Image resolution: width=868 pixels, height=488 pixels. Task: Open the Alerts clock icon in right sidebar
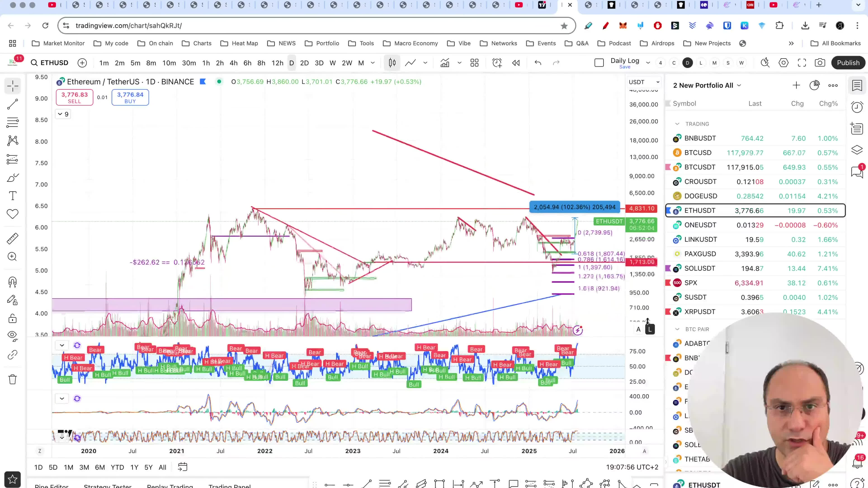857,107
